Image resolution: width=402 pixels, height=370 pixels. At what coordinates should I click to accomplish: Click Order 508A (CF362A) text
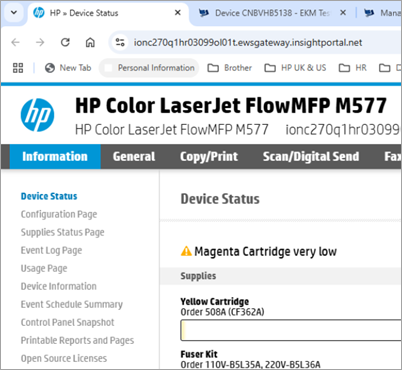(222, 312)
